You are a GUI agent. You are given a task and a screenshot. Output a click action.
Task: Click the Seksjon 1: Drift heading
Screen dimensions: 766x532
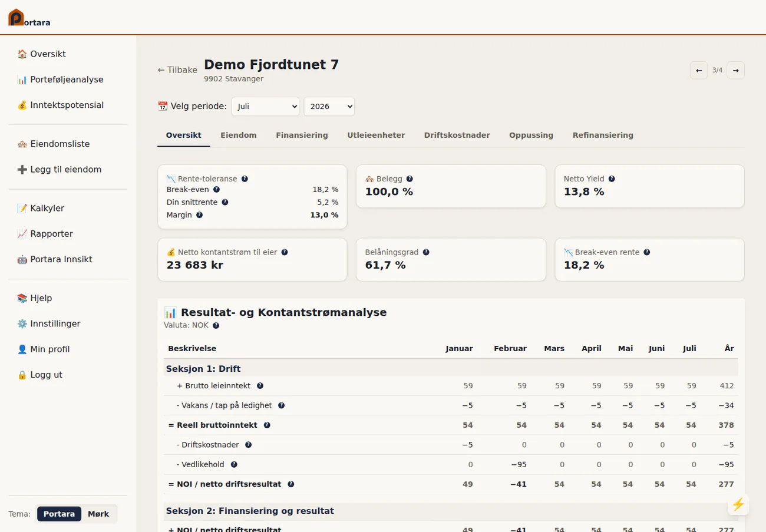203,369
